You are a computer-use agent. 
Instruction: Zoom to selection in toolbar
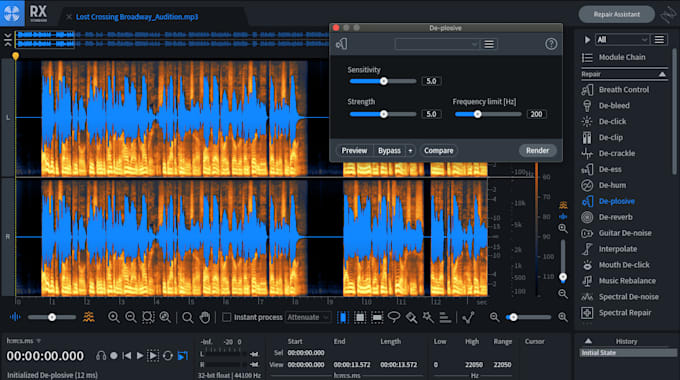tap(147, 317)
